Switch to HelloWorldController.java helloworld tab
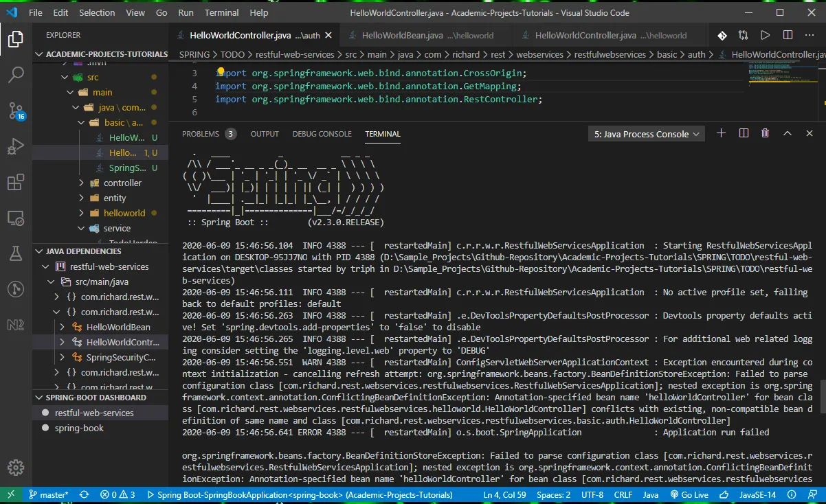 click(x=610, y=35)
